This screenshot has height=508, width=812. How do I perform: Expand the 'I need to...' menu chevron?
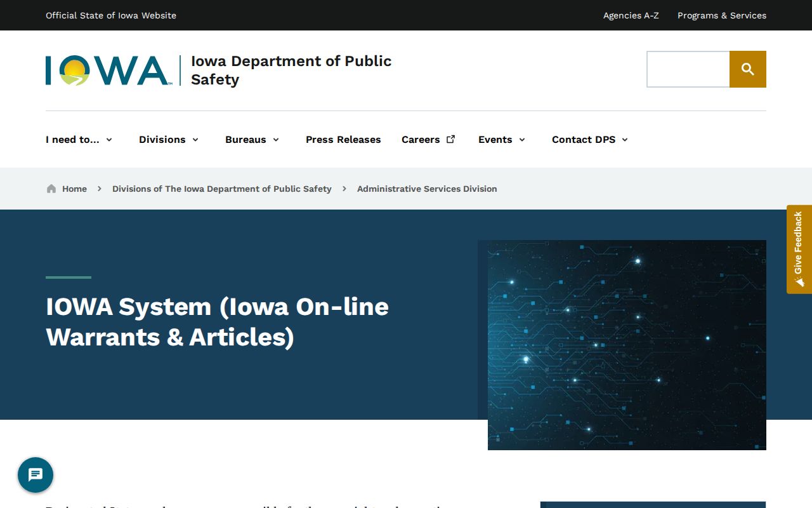[109, 140]
